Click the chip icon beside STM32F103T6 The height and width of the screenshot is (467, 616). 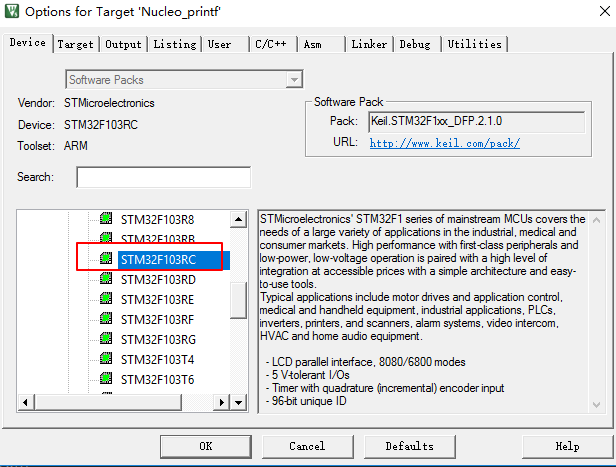pos(106,379)
